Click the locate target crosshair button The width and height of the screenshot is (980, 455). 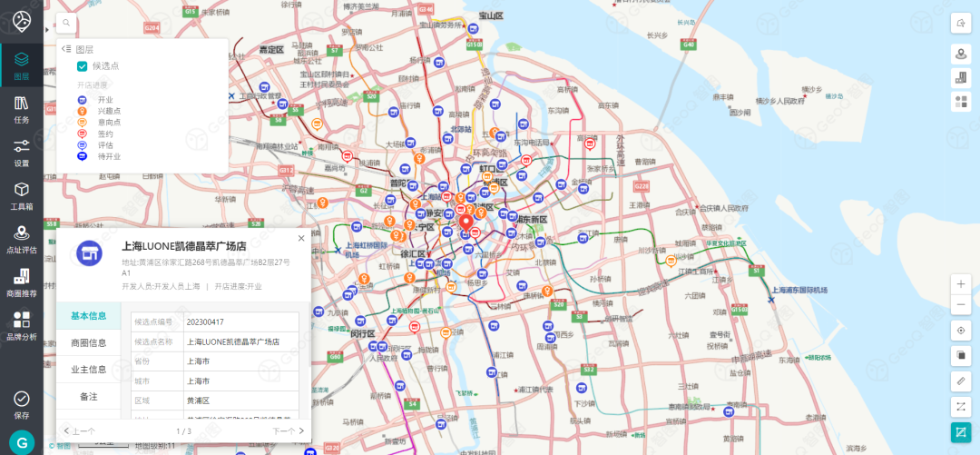pos(960,330)
